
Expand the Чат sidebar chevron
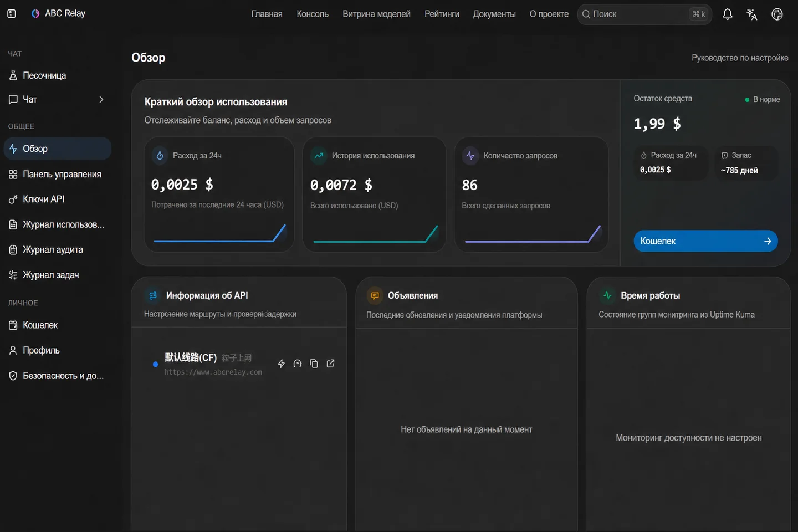(101, 99)
